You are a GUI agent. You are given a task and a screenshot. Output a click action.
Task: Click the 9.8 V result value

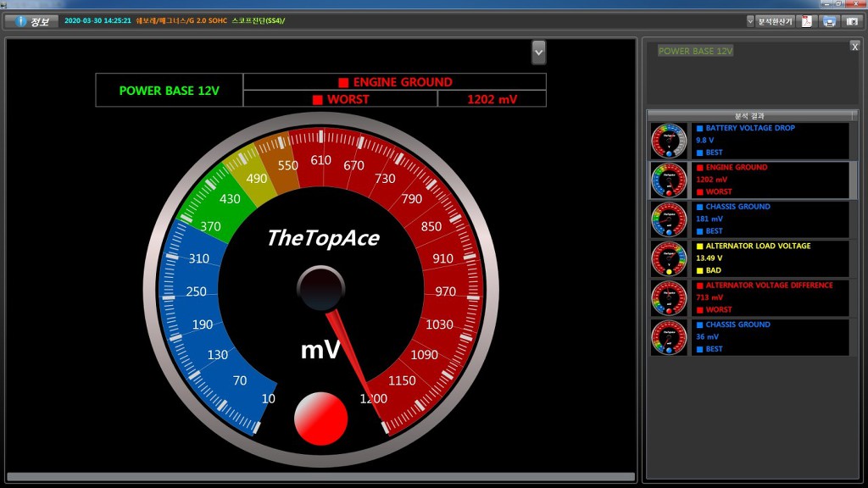pyautogui.click(x=704, y=140)
